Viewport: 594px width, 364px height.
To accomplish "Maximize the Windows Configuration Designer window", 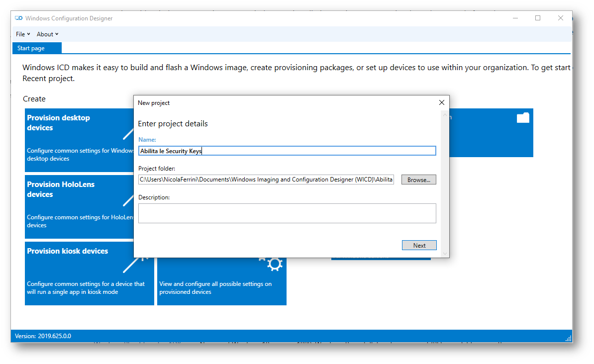I will pyautogui.click(x=538, y=18).
